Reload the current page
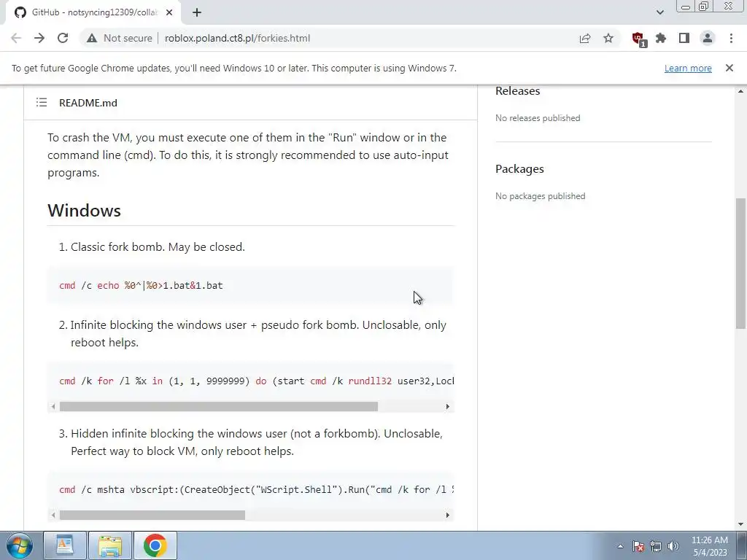The image size is (747, 560). pos(63,38)
